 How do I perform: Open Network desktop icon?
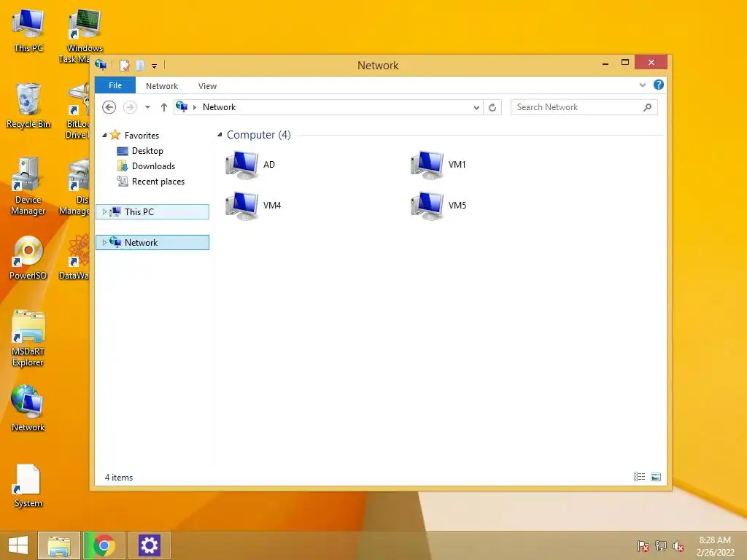click(x=28, y=408)
